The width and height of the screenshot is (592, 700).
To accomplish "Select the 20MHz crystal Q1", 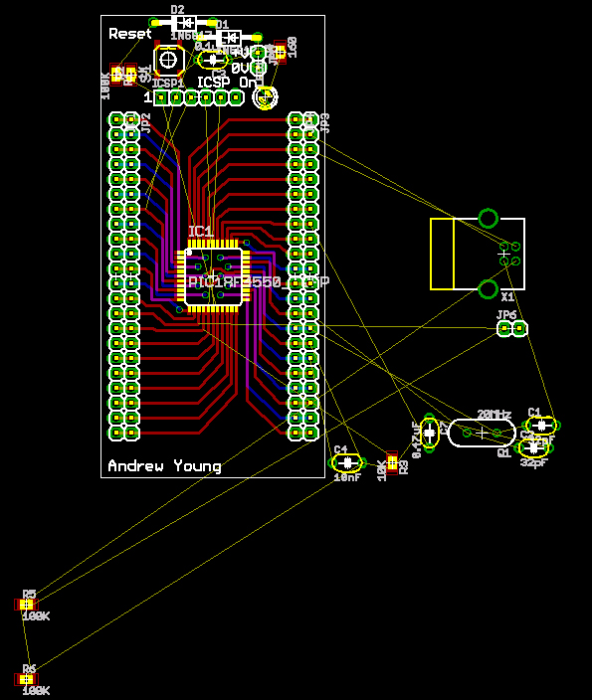I will tap(482, 433).
